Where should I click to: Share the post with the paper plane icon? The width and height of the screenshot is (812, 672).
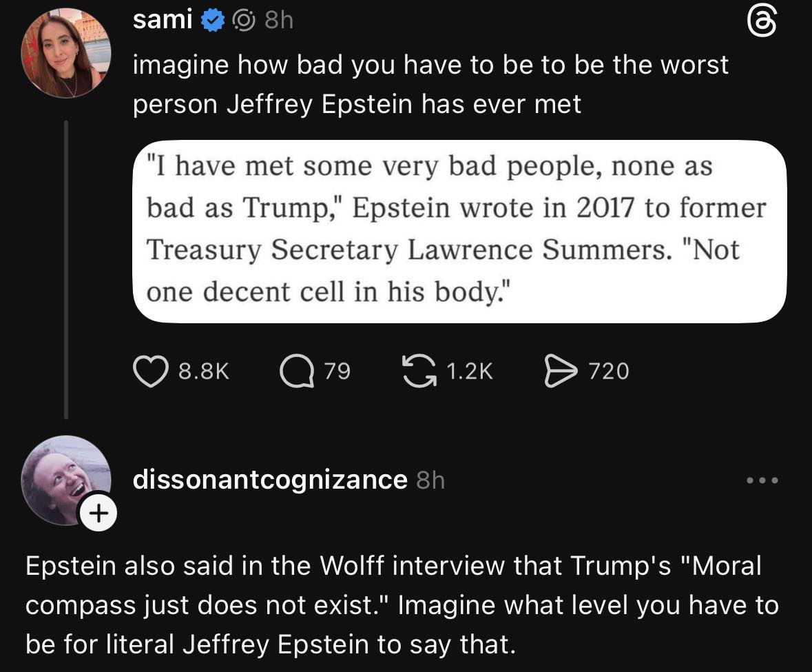tap(559, 372)
